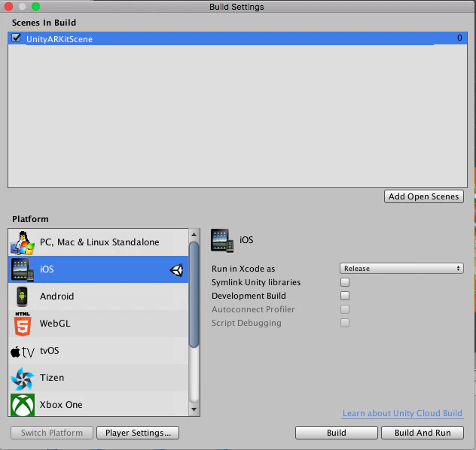Select the WebGL platform label

55,324
